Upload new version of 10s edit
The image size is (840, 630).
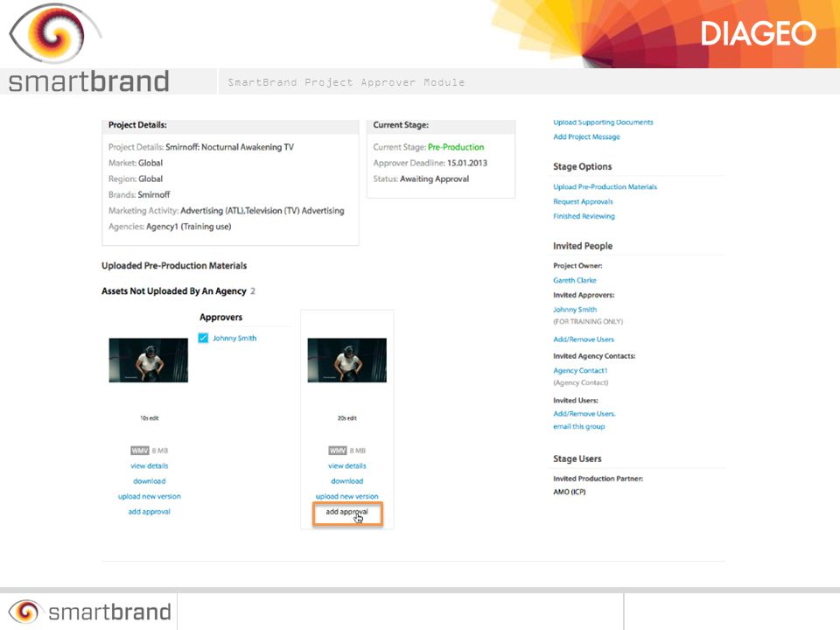coord(150,497)
